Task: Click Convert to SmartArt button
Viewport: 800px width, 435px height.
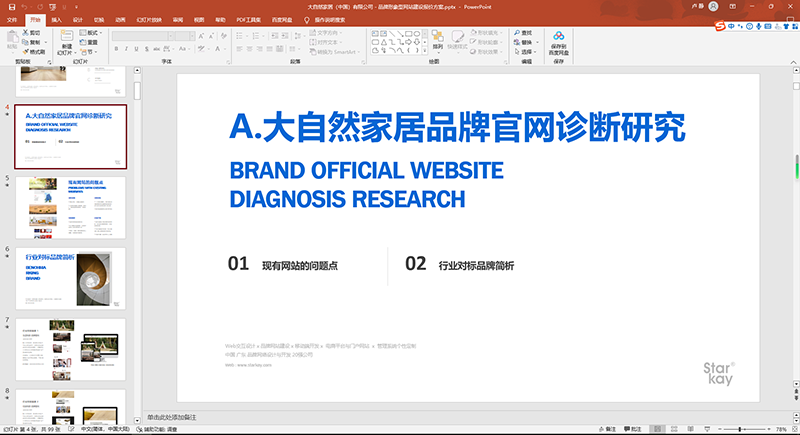Action: tap(335, 52)
